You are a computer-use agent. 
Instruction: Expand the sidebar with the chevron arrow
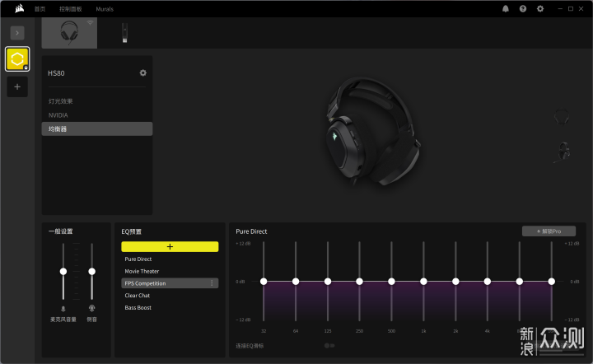[x=17, y=33]
